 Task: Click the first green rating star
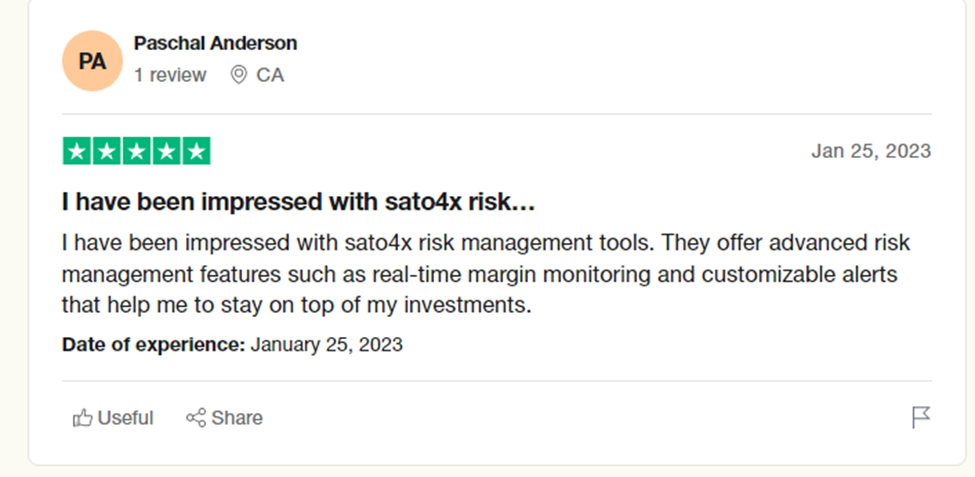click(76, 151)
